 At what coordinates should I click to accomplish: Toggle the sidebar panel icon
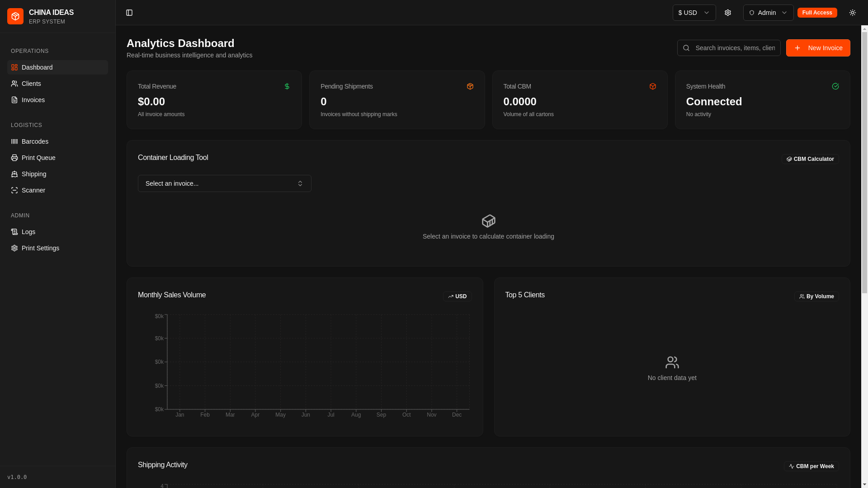pos(129,13)
